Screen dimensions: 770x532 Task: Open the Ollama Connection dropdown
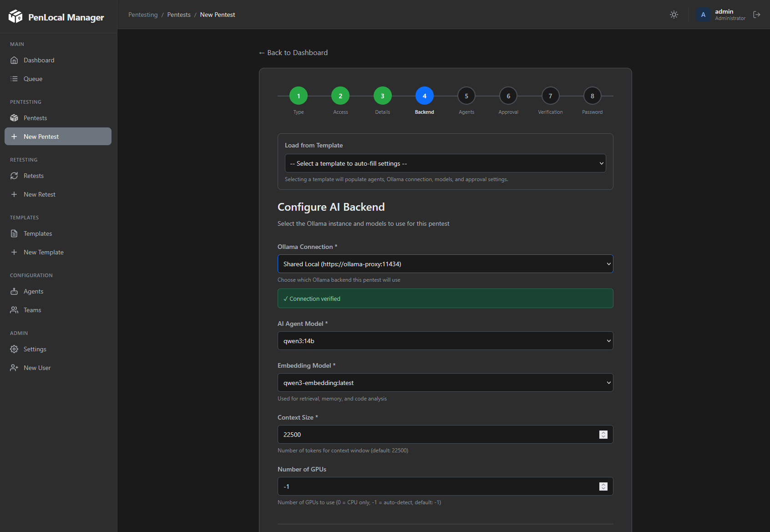[445, 264]
